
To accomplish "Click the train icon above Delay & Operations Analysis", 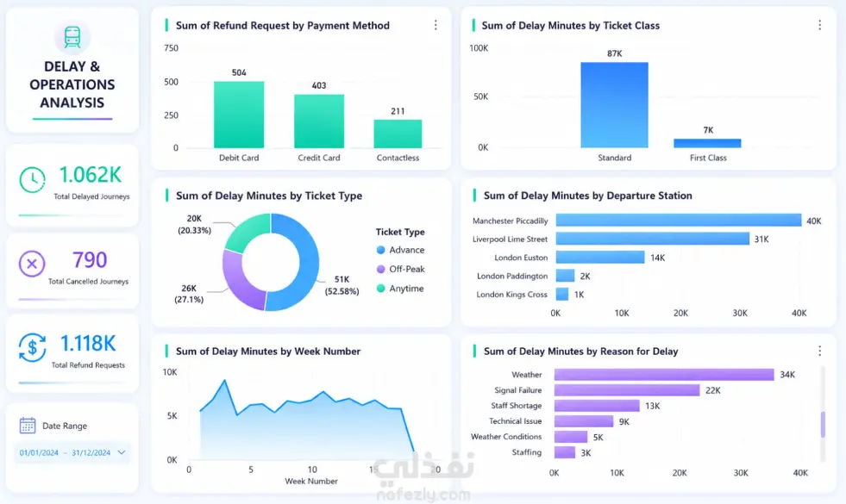I will pos(72,37).
